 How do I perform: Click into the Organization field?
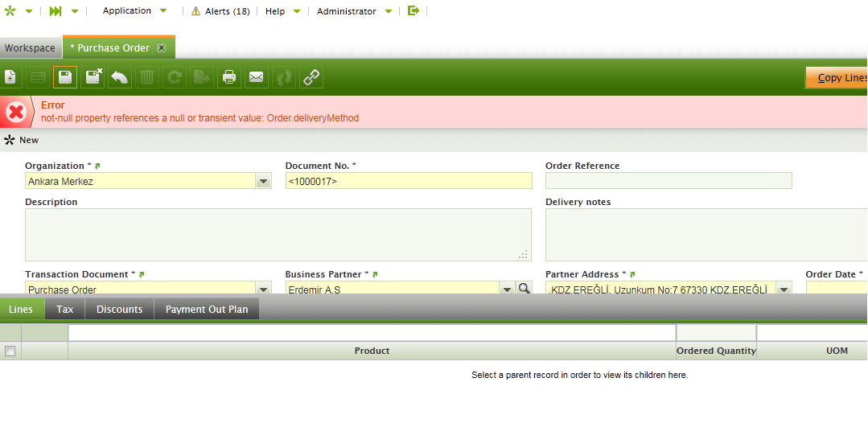click(x=140, y=181)
